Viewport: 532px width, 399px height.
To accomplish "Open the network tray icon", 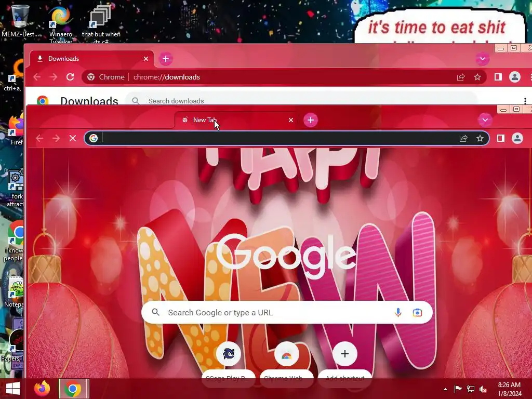I will coord(471,389).
